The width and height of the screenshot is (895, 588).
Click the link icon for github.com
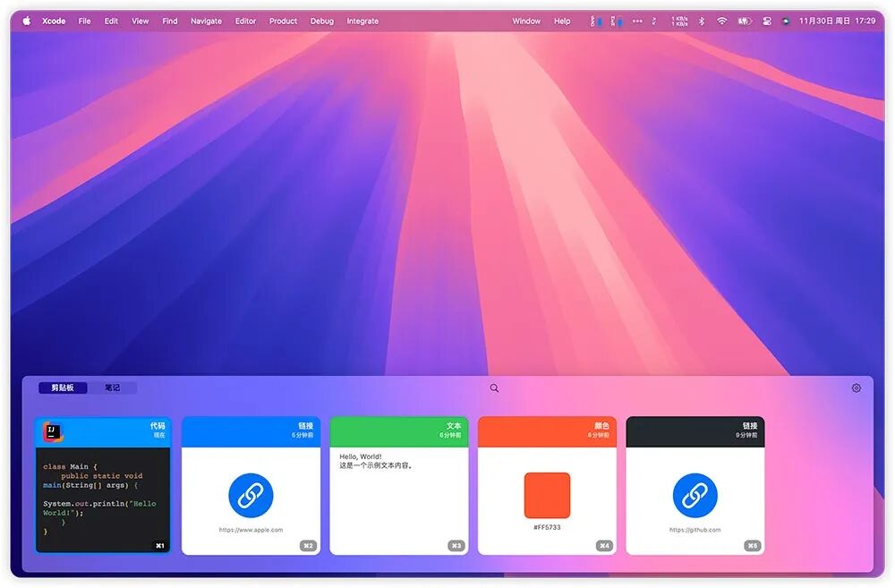695,496
